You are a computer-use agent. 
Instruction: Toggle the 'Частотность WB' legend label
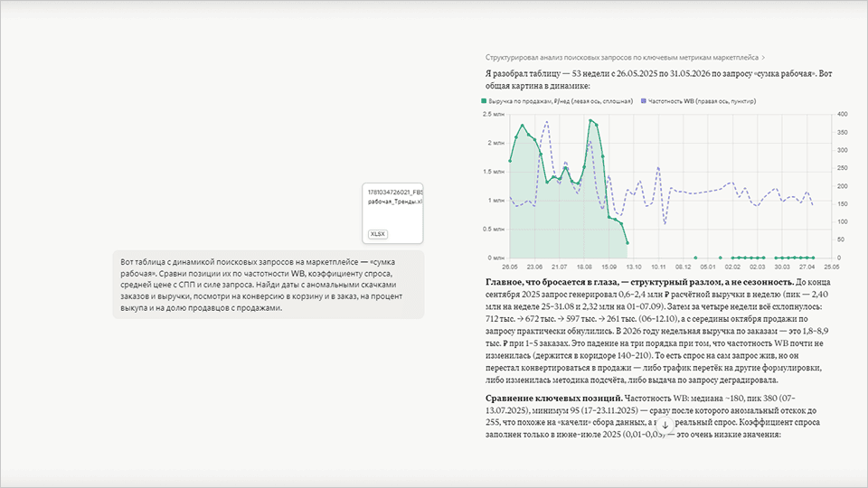pos(702,101)
